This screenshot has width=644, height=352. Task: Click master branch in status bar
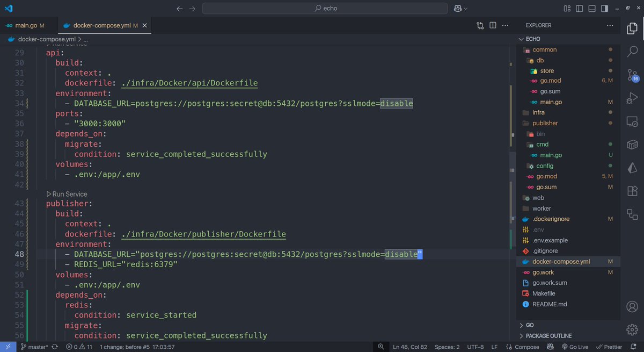pos(35,347)
